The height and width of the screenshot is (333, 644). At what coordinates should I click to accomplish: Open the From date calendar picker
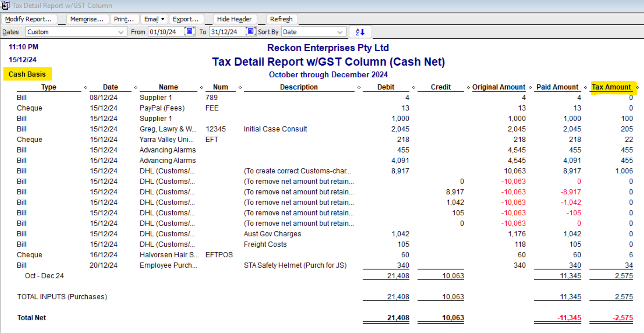click(x=189, y=31)
